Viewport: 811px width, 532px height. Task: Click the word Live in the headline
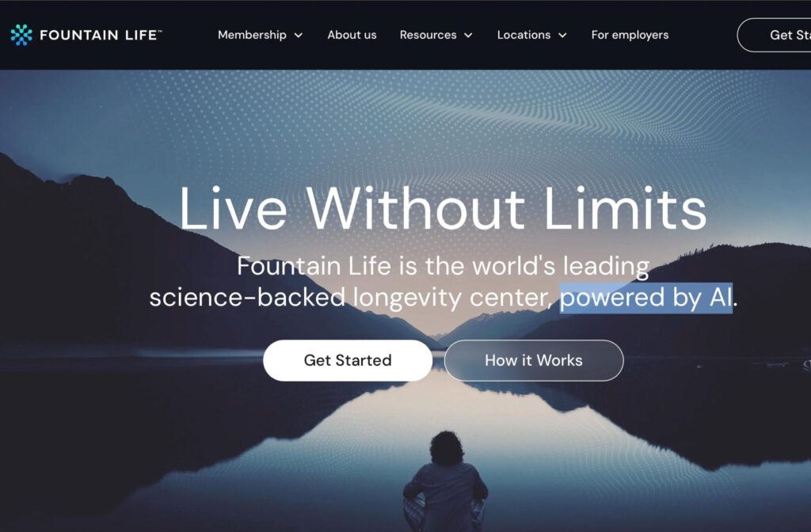pos(234,209)
